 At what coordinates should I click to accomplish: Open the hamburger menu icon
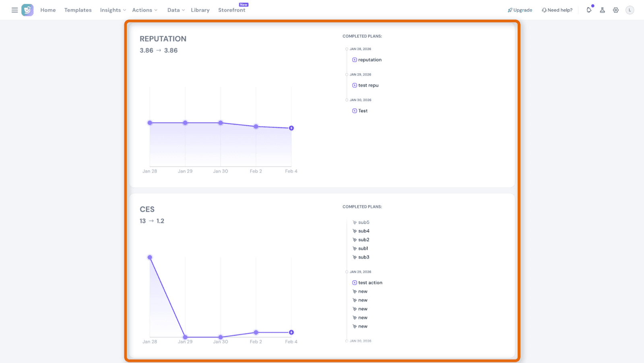(14, 10)
